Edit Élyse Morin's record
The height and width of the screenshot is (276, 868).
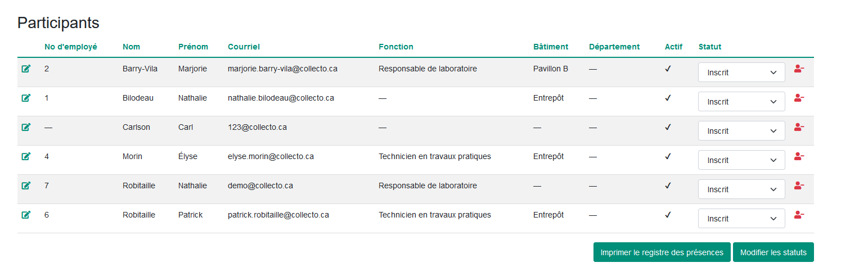coord(26,156)
